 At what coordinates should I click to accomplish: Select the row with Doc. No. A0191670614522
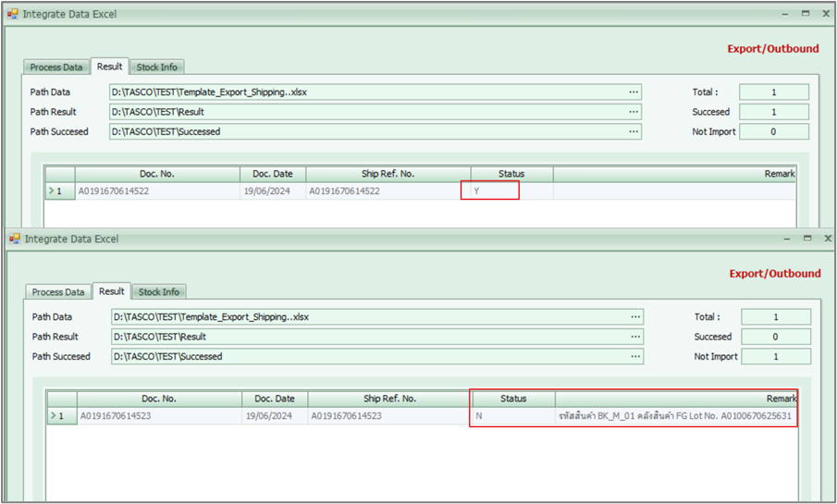114,191
